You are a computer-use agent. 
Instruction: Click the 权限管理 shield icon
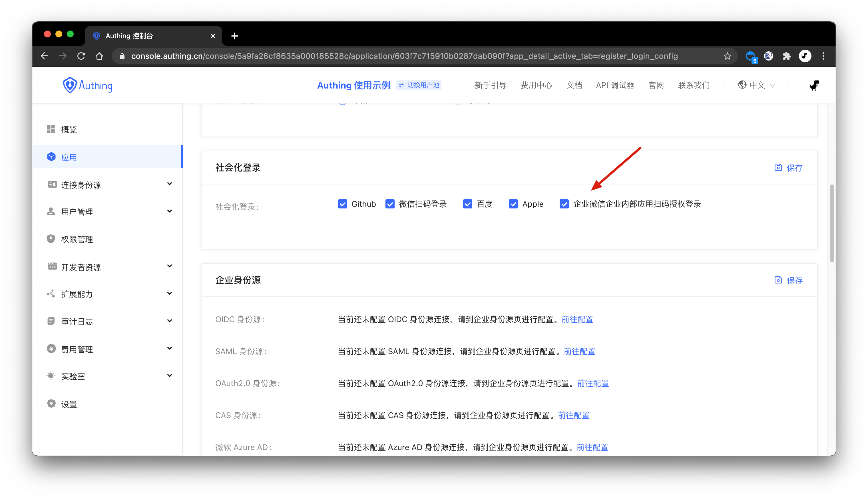tap(51, 239)
